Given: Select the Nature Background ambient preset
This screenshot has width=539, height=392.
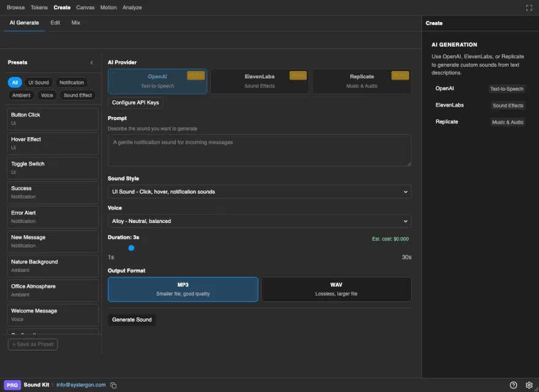Looking at the screenshot, I should click(53, 266).
